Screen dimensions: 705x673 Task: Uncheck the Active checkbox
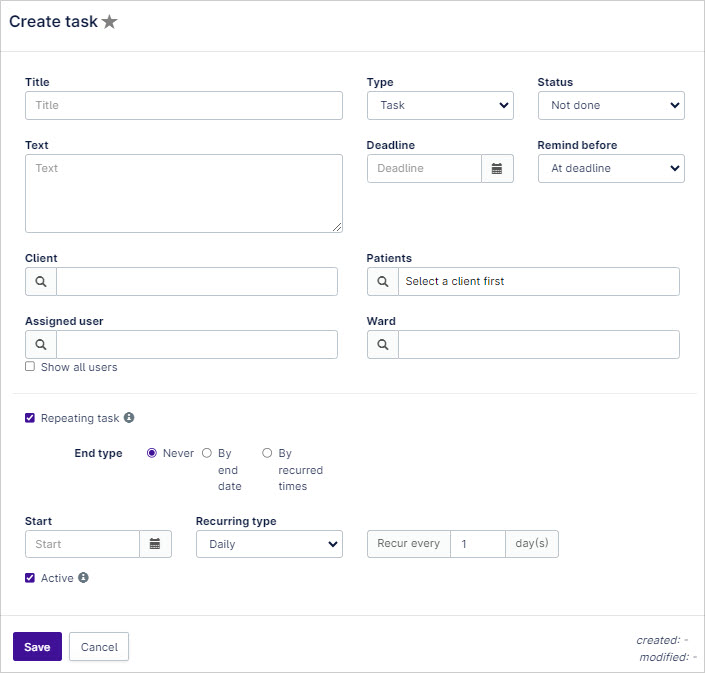(x=30, y=578)
